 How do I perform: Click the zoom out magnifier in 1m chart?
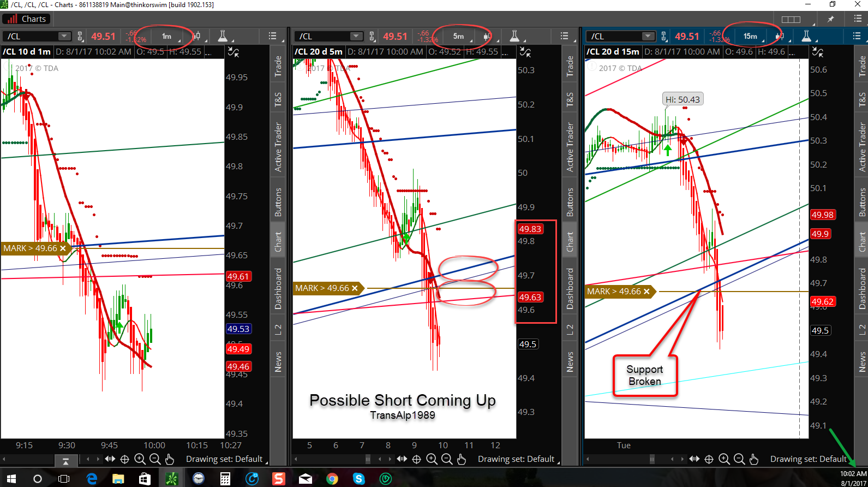154,459
